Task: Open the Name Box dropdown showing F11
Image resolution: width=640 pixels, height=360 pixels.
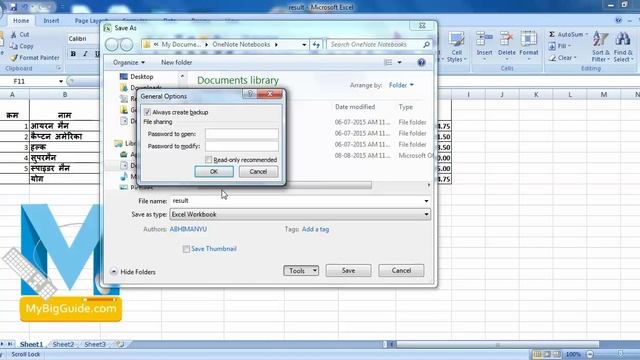Action: [61, 81]
